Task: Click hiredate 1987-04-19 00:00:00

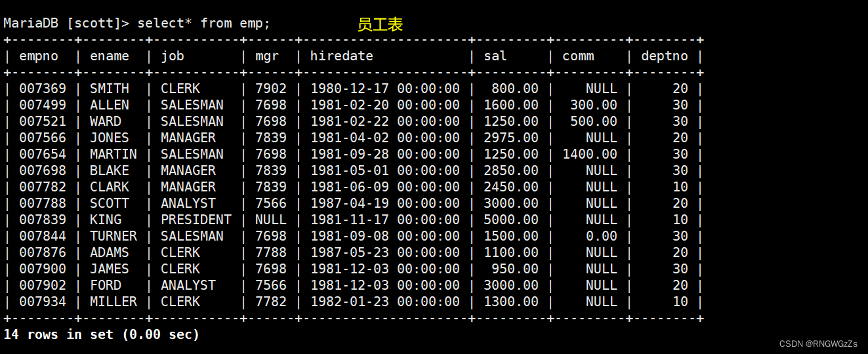Action: 385,203
